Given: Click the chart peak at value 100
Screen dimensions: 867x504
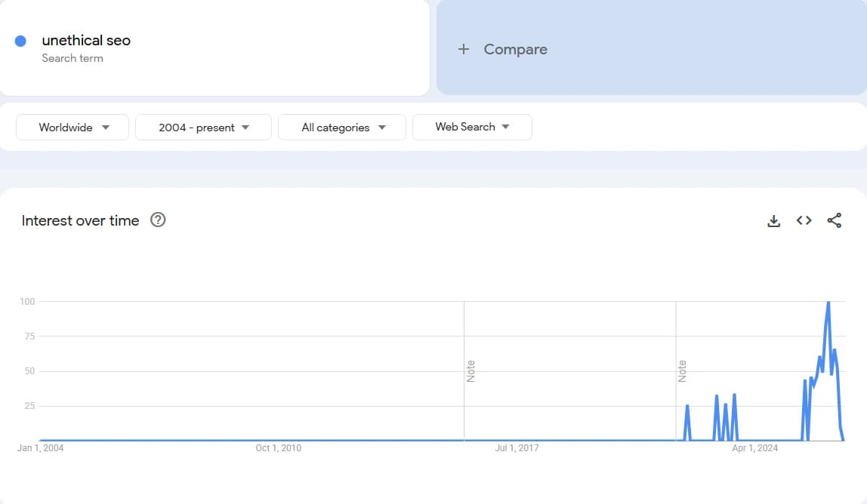Looking at the screenshot, I should 828,303.
